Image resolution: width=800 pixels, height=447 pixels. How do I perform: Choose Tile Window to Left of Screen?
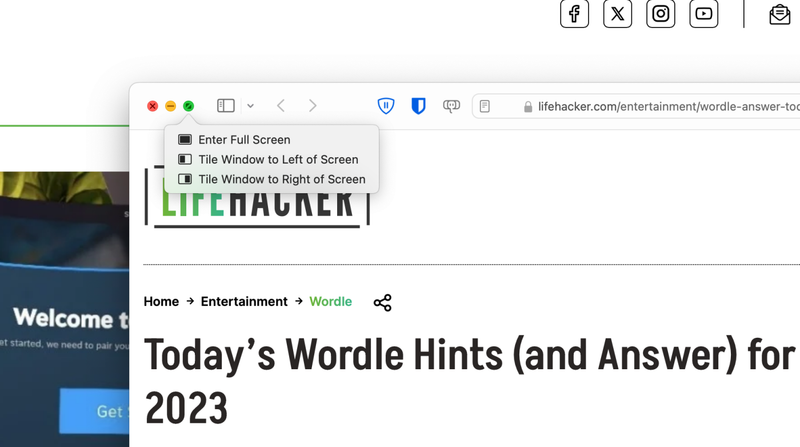pyautogui.click(x=271, y=159)
